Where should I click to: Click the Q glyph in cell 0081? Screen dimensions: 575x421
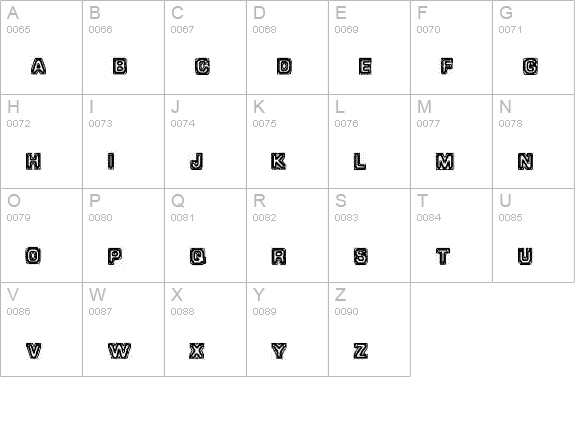pos(198,256)
